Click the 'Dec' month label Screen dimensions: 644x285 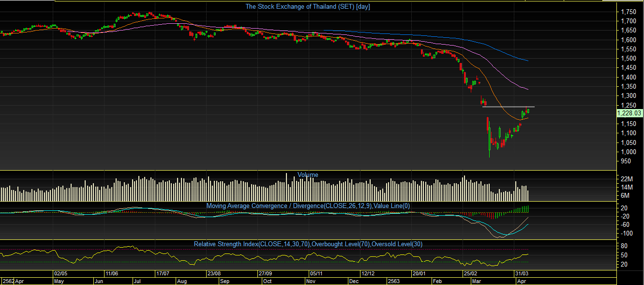coord(354,281)
